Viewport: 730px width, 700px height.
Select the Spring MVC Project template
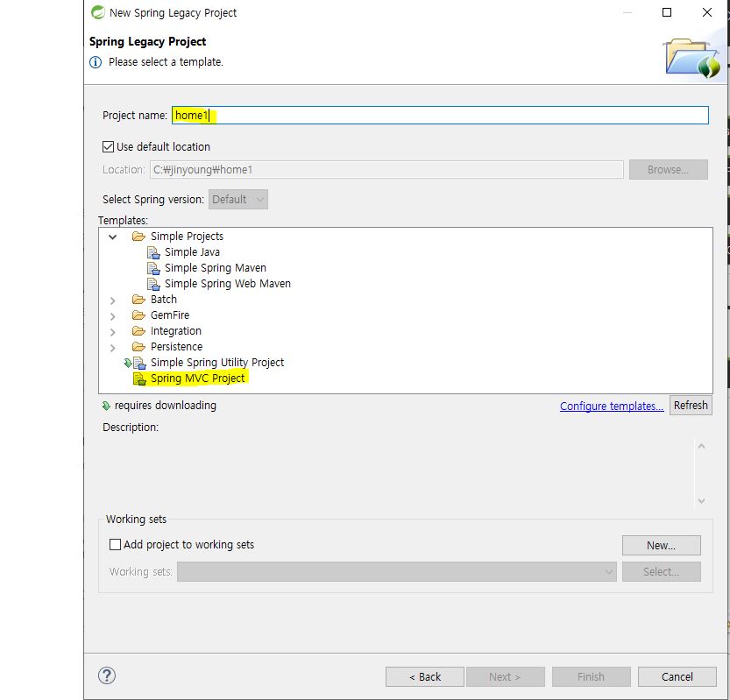click(197, 378)
